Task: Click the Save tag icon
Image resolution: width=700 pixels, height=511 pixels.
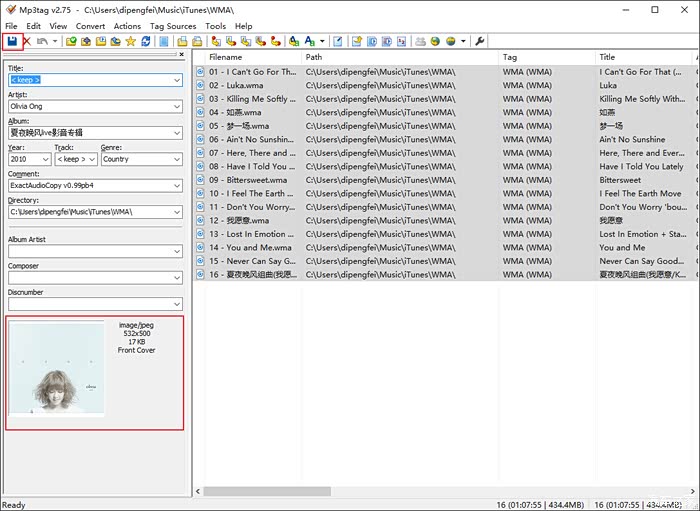Action: point(12,41)
